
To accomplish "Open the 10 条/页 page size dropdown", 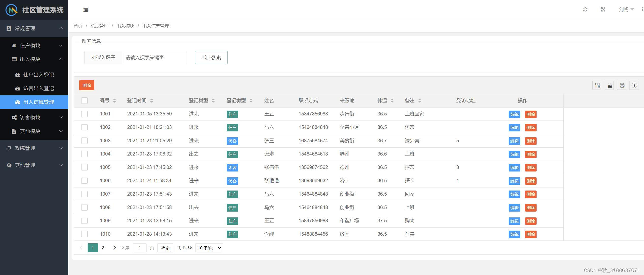I will (209, 248).
